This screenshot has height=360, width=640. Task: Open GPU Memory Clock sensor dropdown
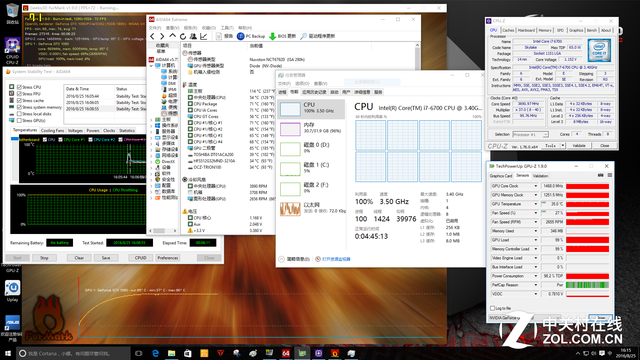click(x=536, y=195)
